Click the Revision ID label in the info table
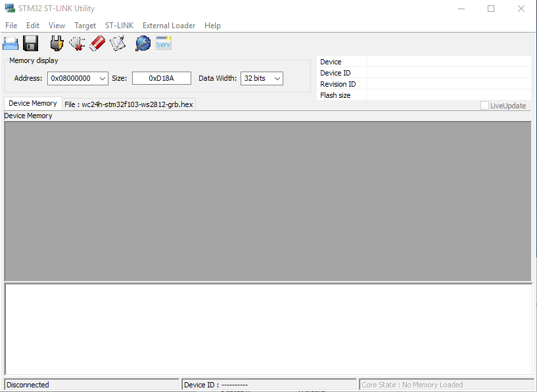 tap(338, 84)
